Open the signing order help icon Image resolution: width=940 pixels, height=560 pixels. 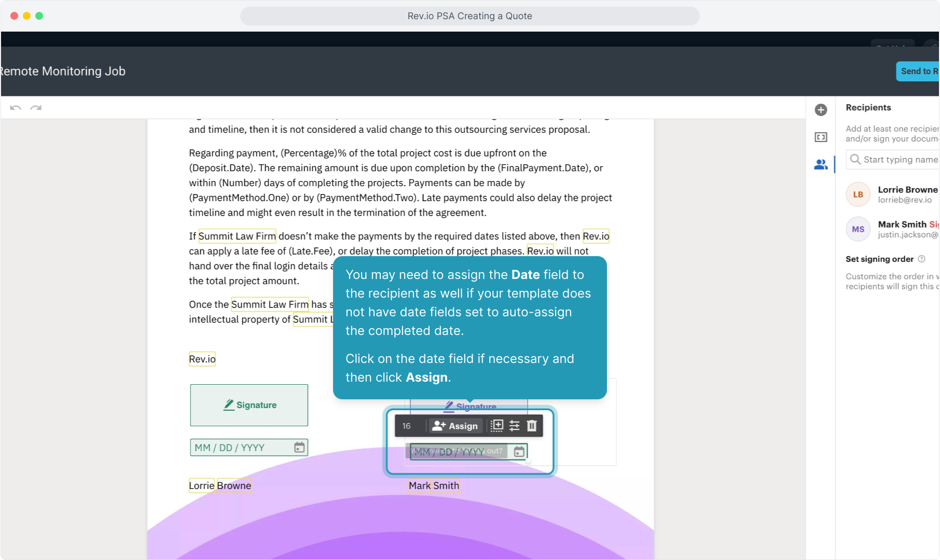click(x=921, y=259)
